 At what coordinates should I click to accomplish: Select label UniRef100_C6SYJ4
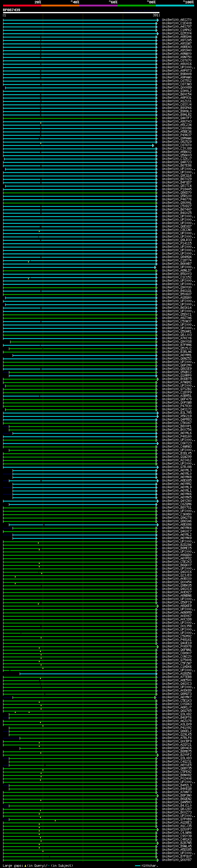(177, 104)
